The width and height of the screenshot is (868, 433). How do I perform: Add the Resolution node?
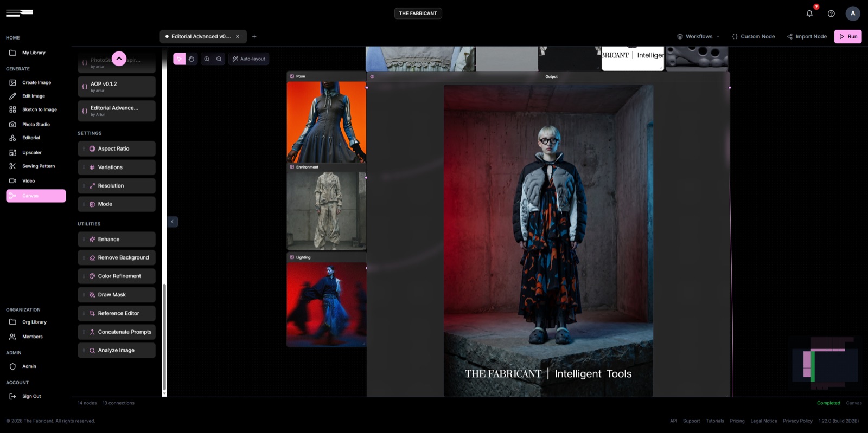[x=117, y=185]
